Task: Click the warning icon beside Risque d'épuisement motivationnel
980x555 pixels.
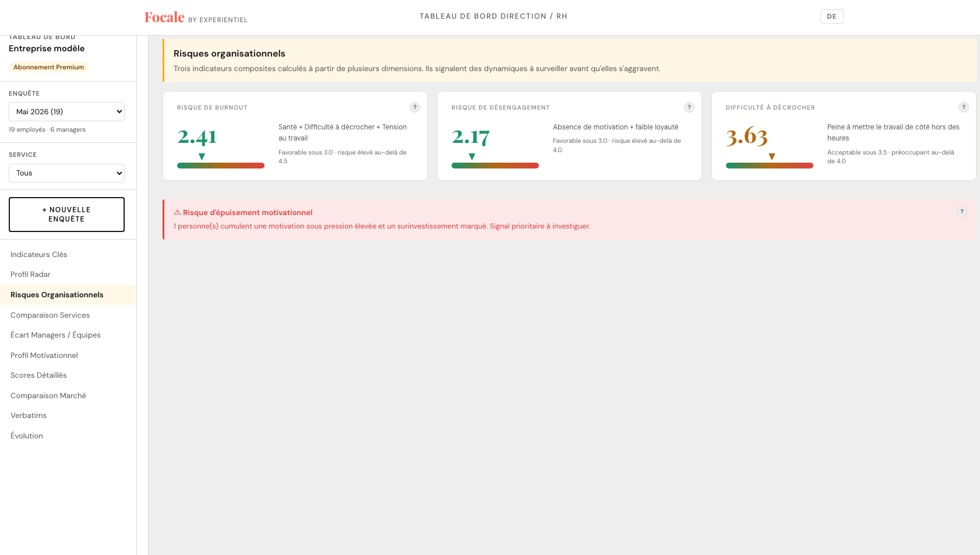Action: click(177, 212)
